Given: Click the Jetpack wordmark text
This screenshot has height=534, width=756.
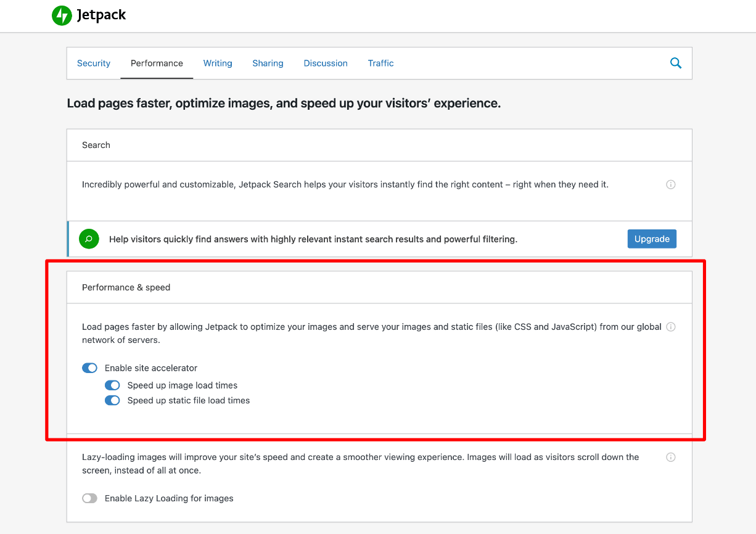Looking at the screenshot, I should 101,15.
